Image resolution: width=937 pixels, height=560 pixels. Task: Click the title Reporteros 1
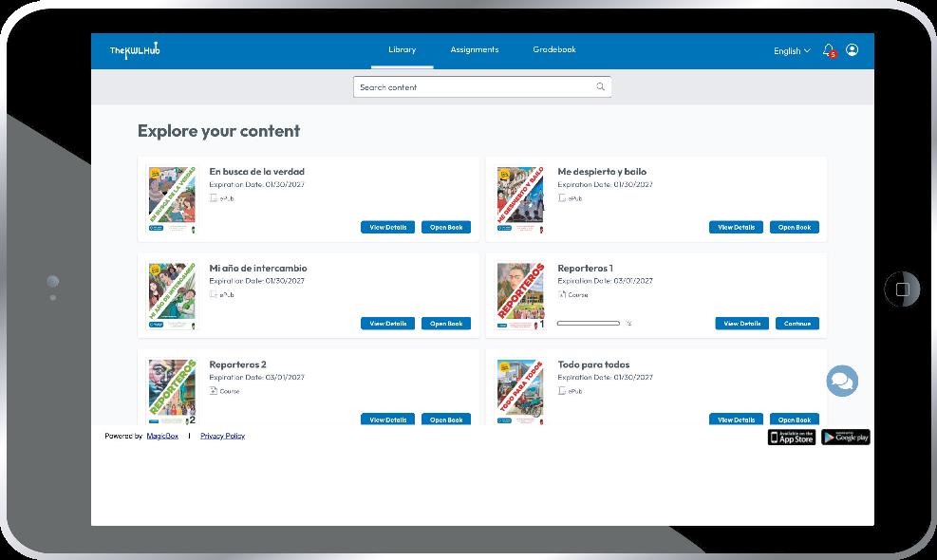click(585, 269)
